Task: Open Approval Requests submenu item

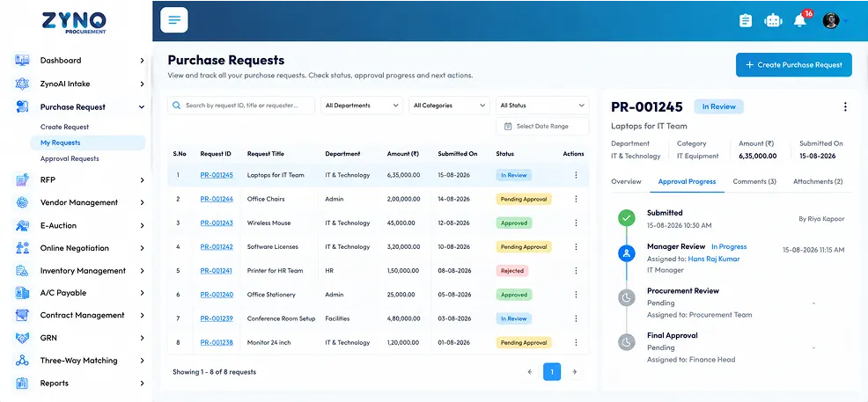Action: tap(70, 158)
